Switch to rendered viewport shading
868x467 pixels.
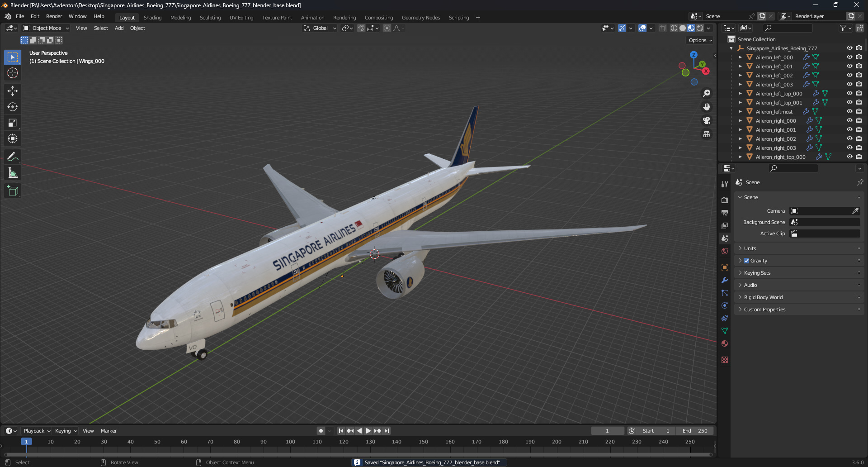pos(700,28)
